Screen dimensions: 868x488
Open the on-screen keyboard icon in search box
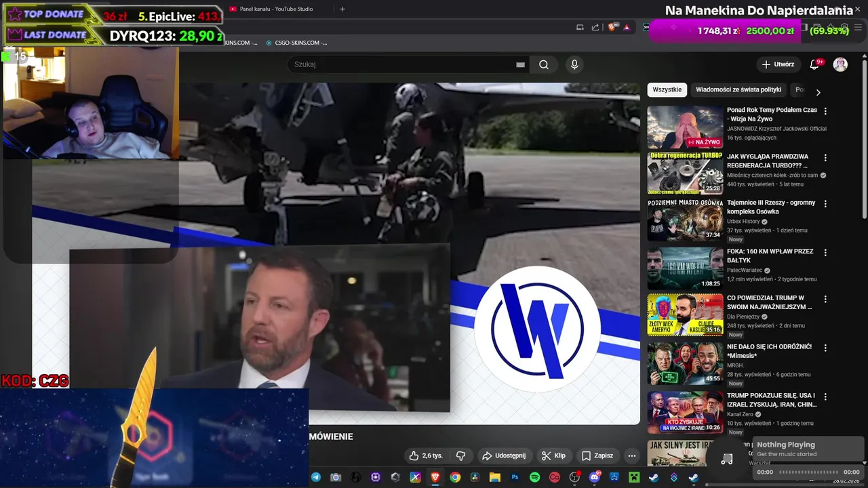(x=520, y=64)
